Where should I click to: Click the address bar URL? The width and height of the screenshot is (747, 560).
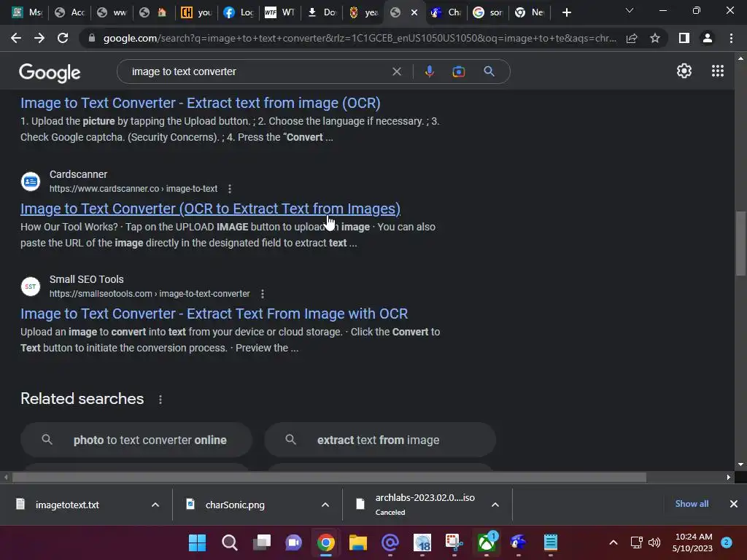[x=360, y=38]
